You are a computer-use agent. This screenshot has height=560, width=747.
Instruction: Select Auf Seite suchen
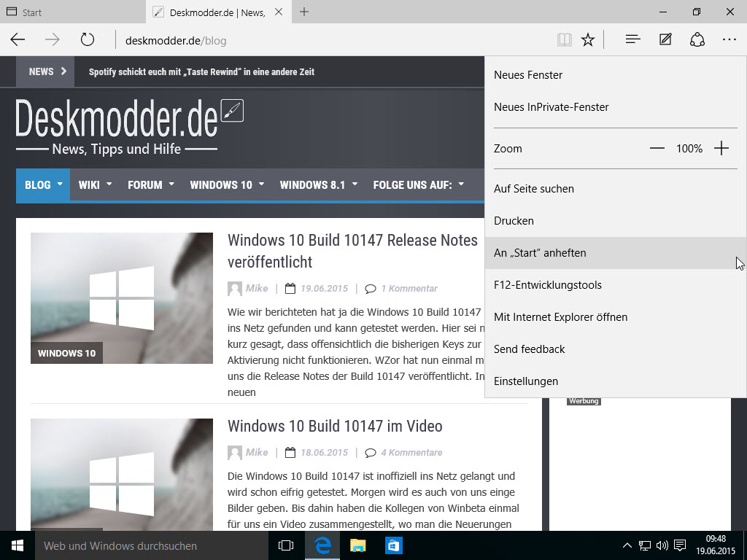click(615, 189)
